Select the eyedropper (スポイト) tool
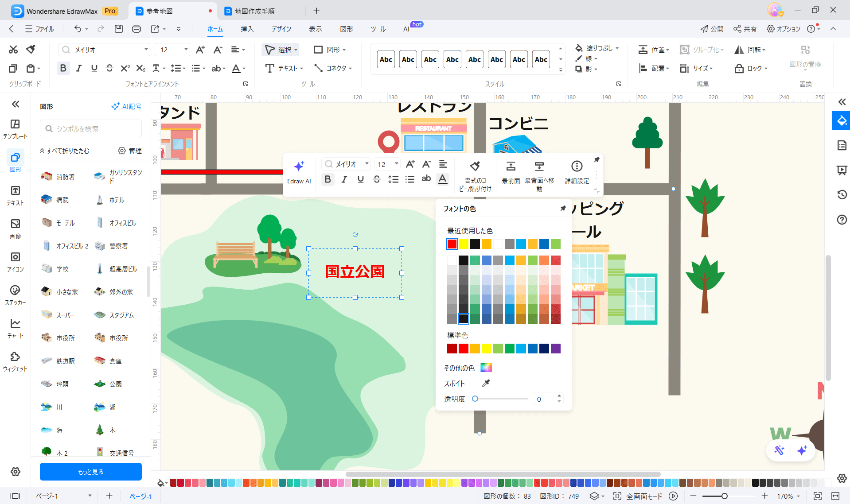This screenshot has height=504, width=850. click(x=486, y=383)
